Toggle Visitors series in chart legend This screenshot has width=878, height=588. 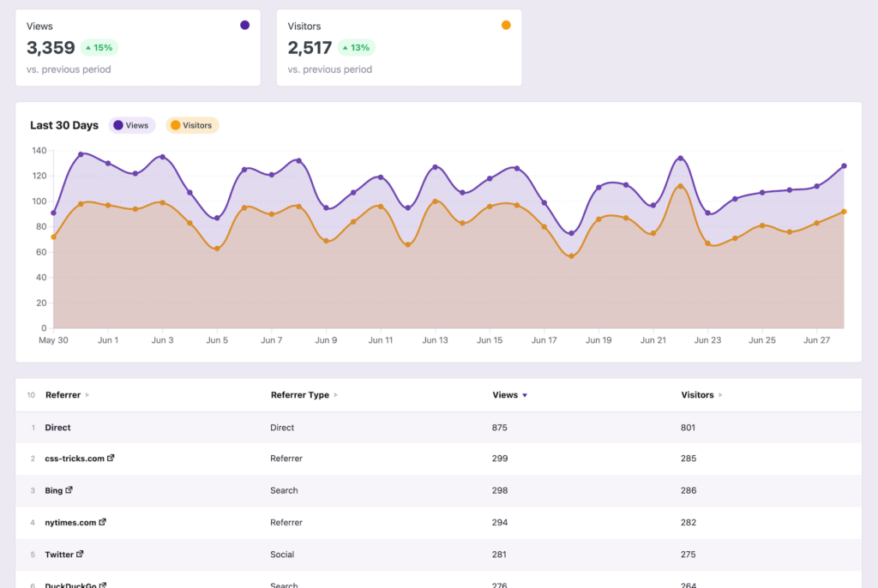click(191, 125)
